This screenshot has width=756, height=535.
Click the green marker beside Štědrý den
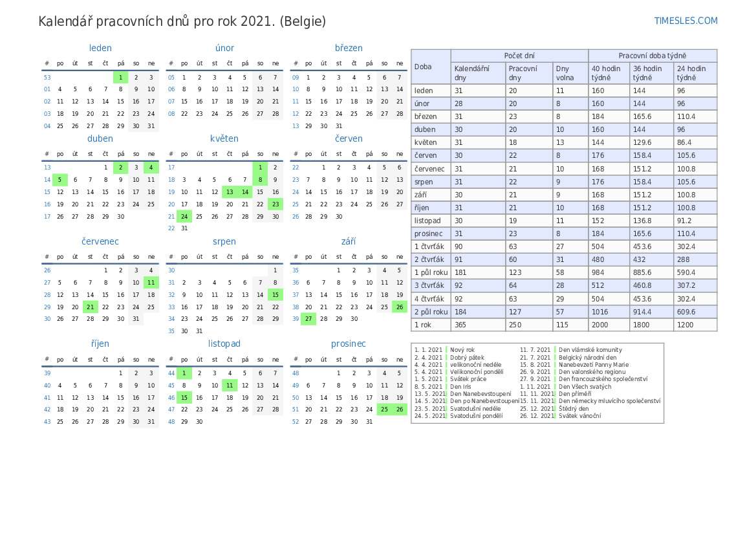coord(554,409)
